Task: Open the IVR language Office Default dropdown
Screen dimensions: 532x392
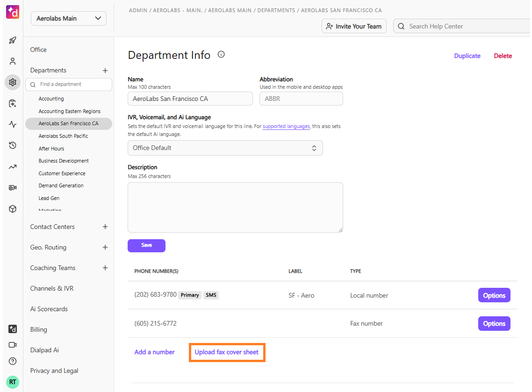Action: pyautogui.click(x=225, y=148)
